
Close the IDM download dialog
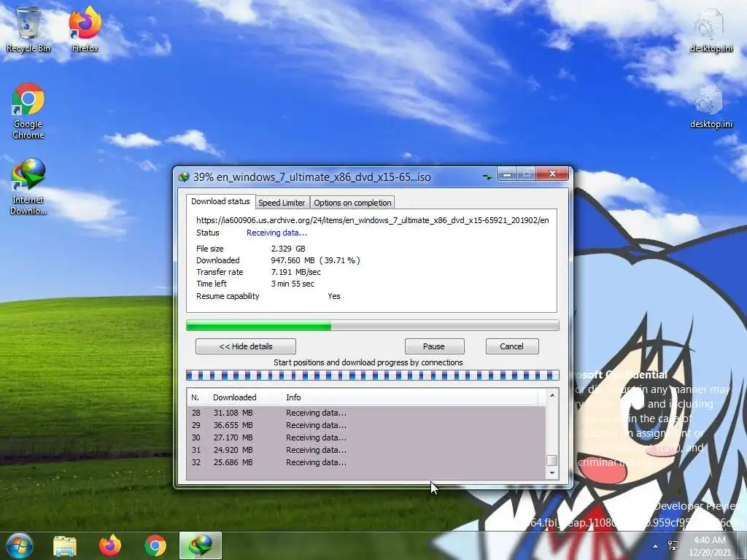[552, 174]
